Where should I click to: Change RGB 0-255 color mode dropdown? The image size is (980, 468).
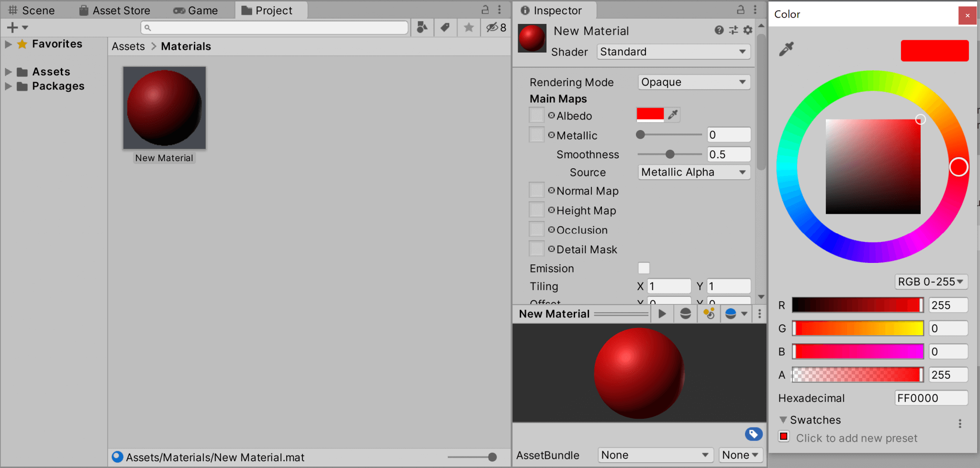click(x=930, y=282)
